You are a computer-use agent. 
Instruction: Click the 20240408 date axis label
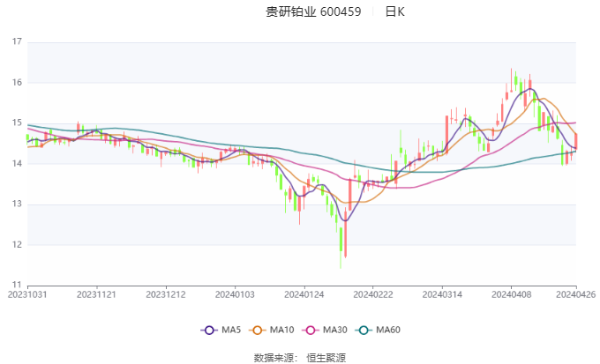512,294
